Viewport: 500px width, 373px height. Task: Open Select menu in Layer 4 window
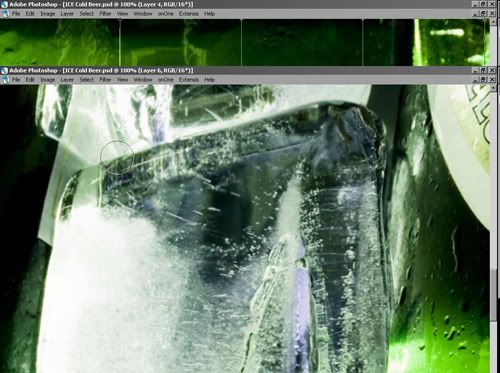(x=87, y=14)
